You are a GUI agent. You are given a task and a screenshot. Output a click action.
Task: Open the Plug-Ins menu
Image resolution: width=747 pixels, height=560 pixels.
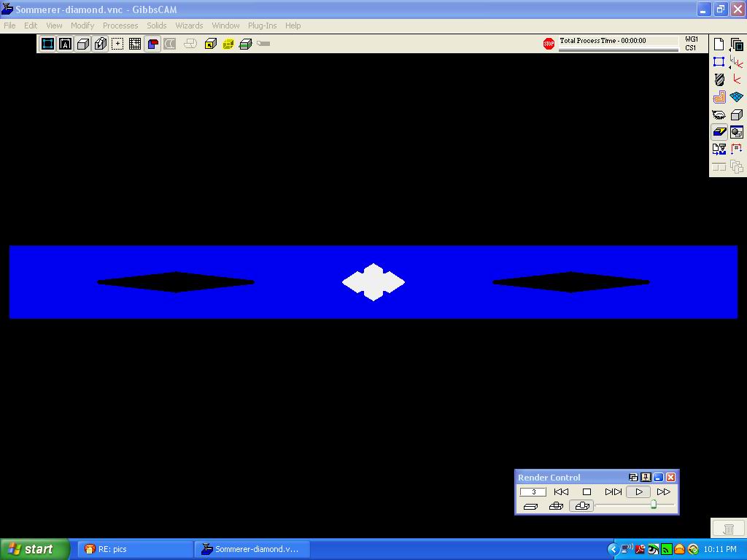tap(262, 26)
